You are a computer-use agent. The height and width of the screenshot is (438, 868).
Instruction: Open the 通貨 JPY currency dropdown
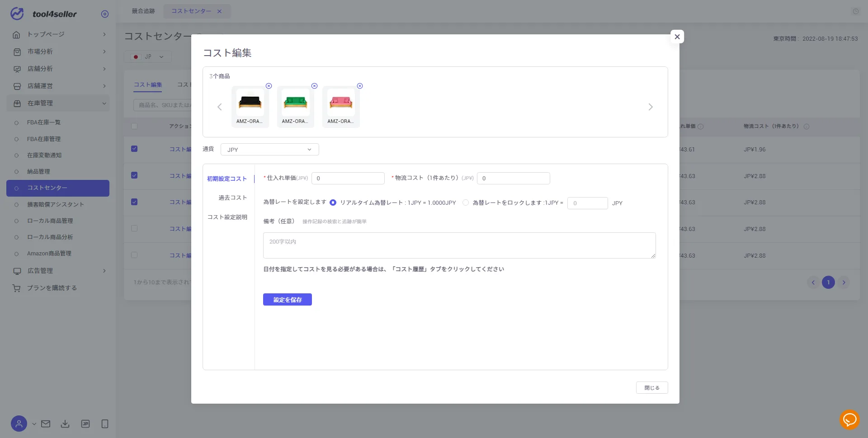click(x=270, y=150)
